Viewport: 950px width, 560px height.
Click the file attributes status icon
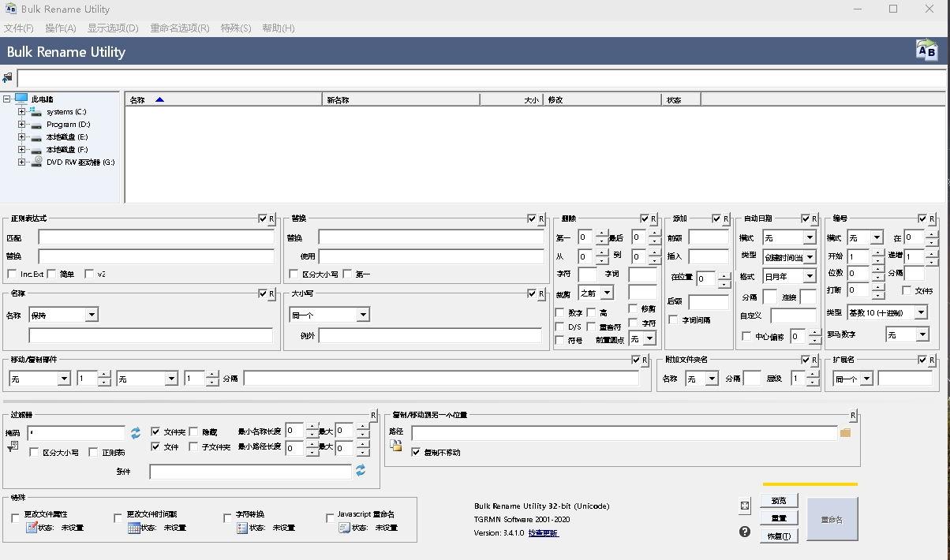click(x=32, y=528)
